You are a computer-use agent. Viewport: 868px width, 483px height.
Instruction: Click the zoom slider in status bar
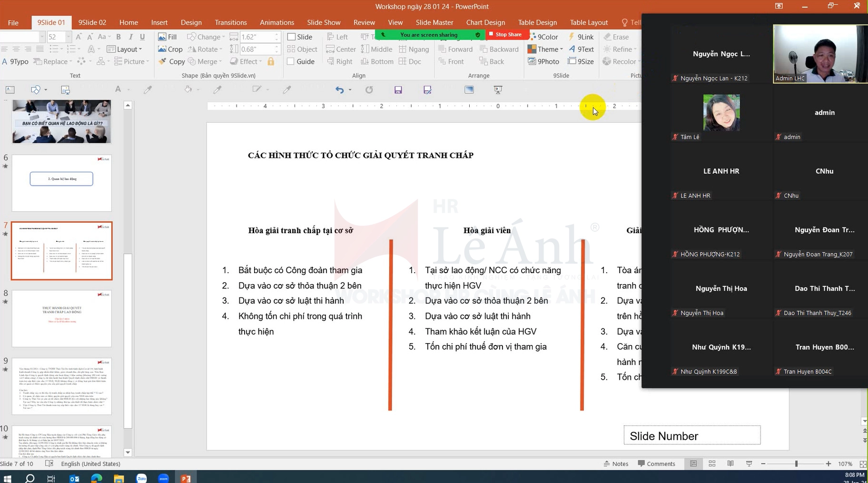click(x=796, y=463)
